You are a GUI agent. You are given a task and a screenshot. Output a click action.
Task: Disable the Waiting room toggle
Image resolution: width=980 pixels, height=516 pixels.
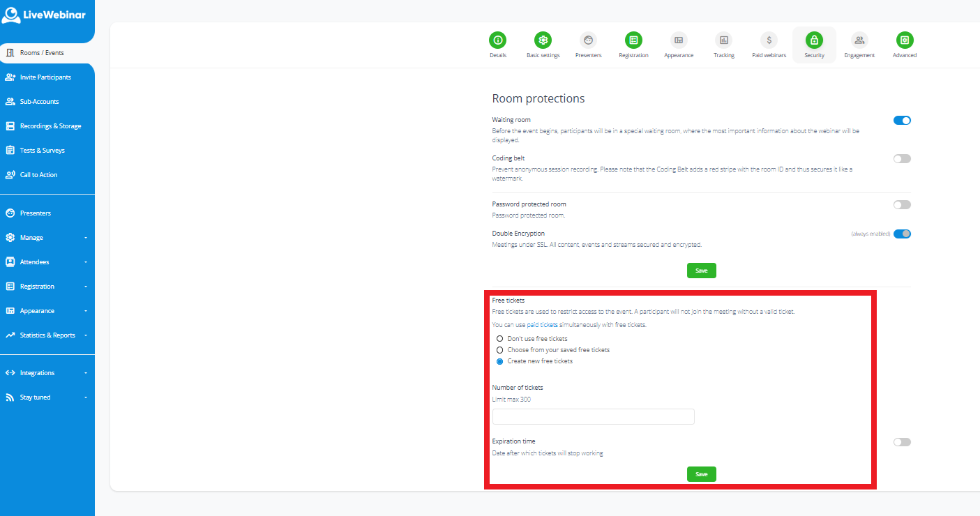pyautogui.click(x=902, y=121)
